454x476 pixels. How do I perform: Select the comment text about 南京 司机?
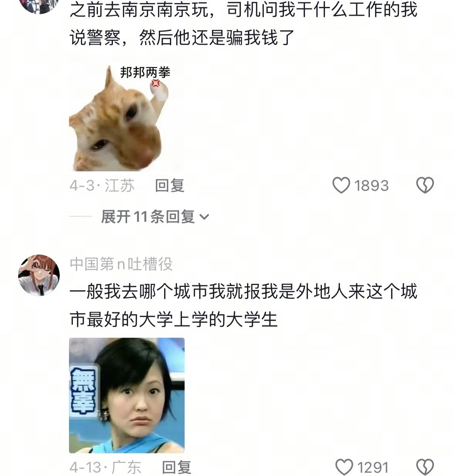point(244,23)
